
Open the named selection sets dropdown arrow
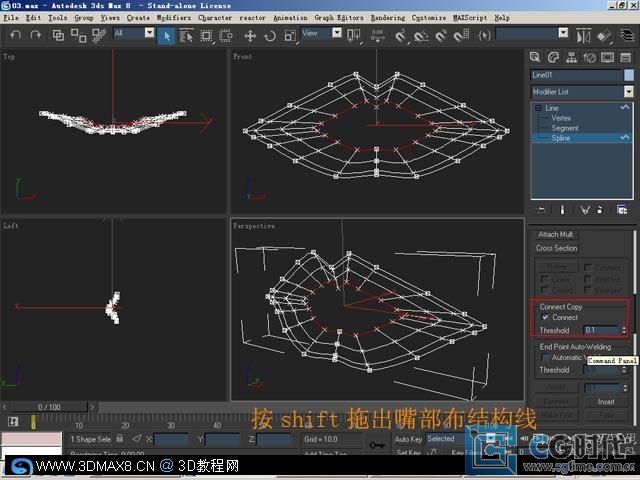(x=563, y=33)
